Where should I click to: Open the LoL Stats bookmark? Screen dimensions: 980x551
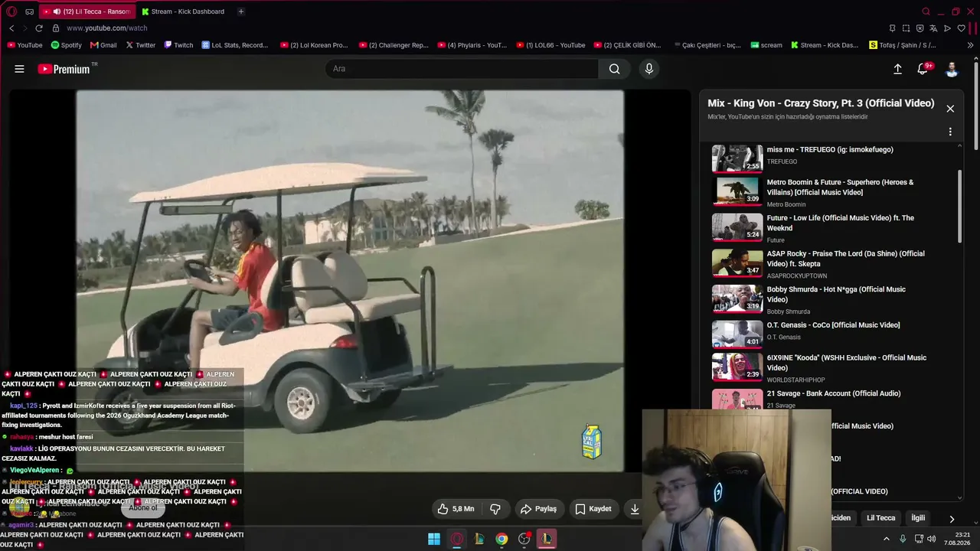(x=235, y=45)
